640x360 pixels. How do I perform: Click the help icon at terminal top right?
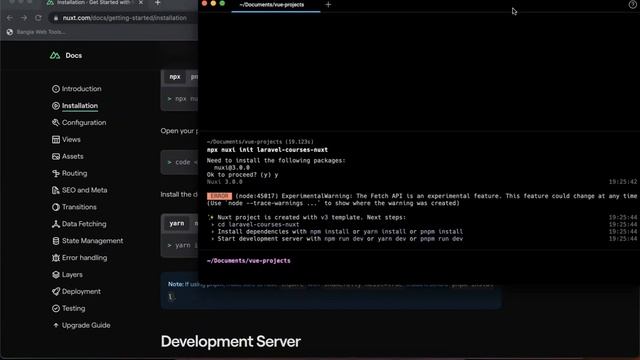pyautogui.click(x=632, y=4)
